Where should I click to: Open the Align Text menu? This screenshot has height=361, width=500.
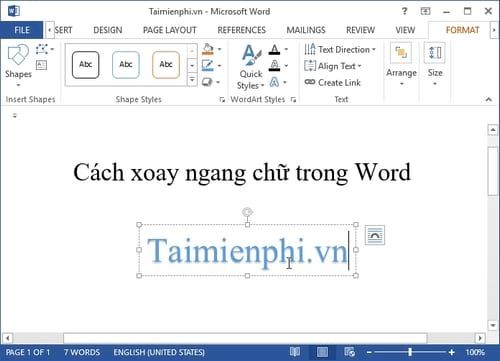click(333, 66)
